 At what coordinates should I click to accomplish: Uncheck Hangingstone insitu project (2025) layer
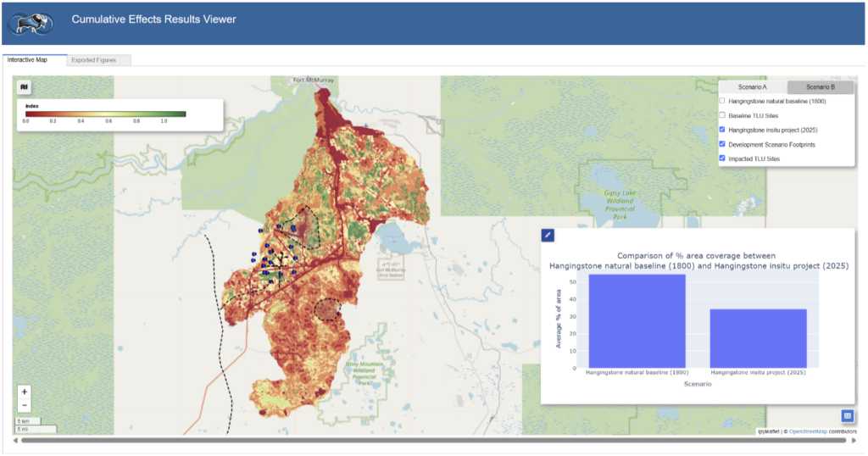722,130
